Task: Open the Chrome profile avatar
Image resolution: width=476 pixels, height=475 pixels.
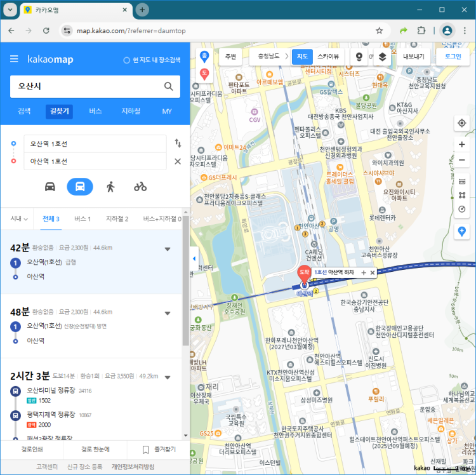Action: 447,30
